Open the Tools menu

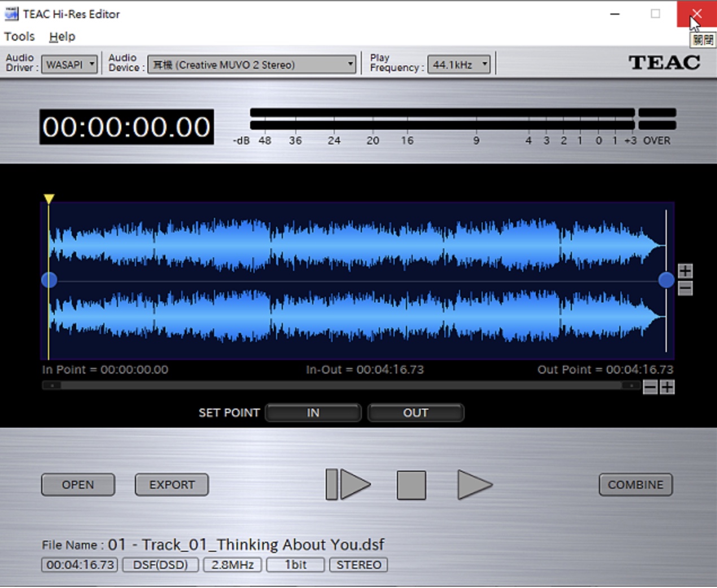pyautogui.click(x=20, y=37)
